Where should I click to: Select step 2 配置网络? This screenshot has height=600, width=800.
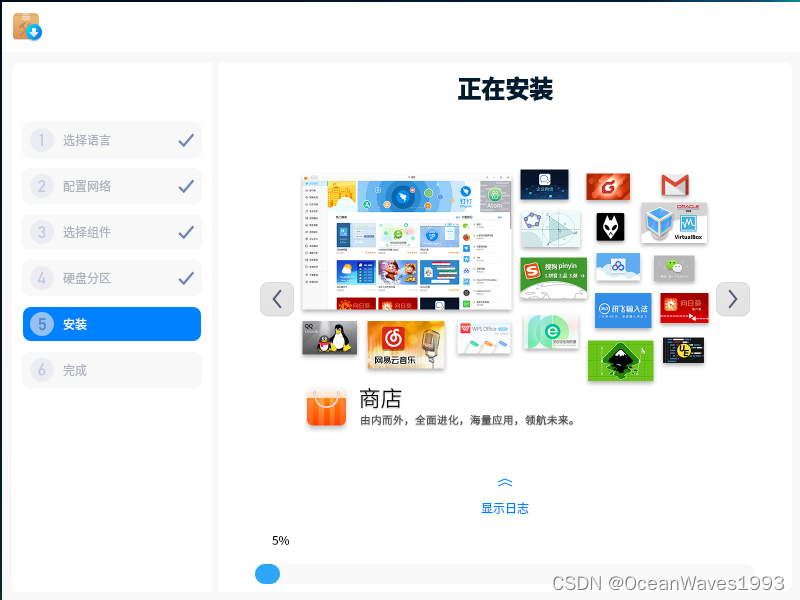tap(112, 186)
